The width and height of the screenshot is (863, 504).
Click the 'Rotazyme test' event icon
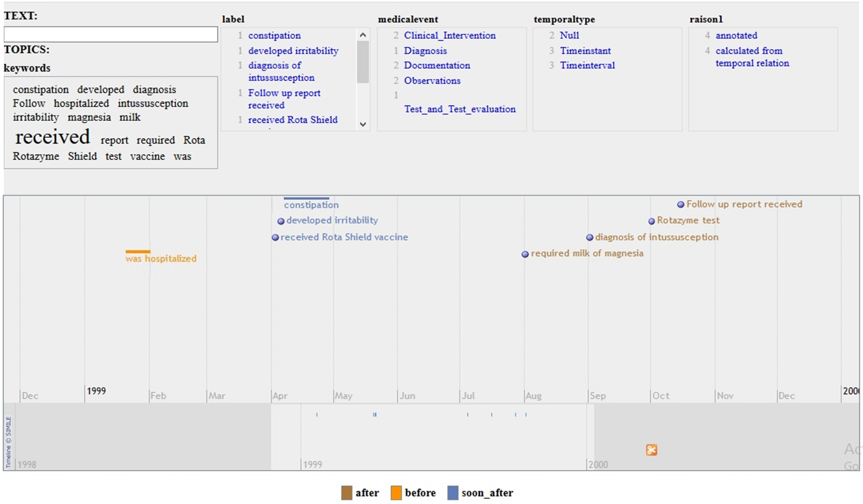point(650,220)
